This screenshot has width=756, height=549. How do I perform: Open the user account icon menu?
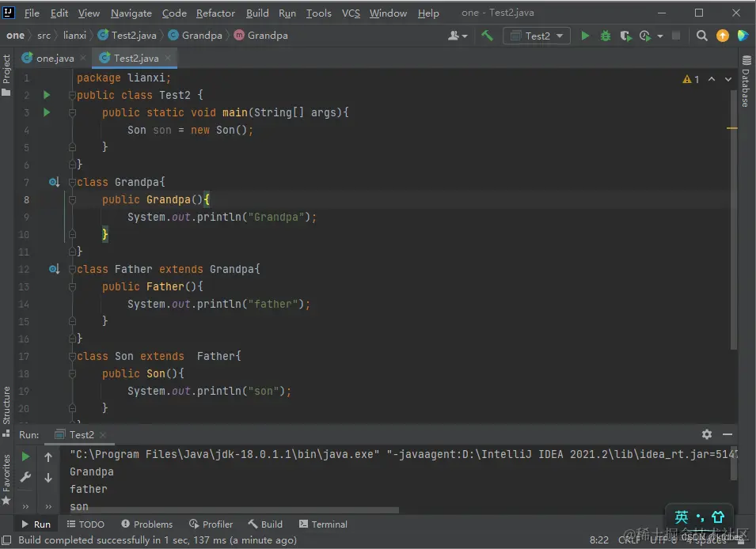[457, 36]
